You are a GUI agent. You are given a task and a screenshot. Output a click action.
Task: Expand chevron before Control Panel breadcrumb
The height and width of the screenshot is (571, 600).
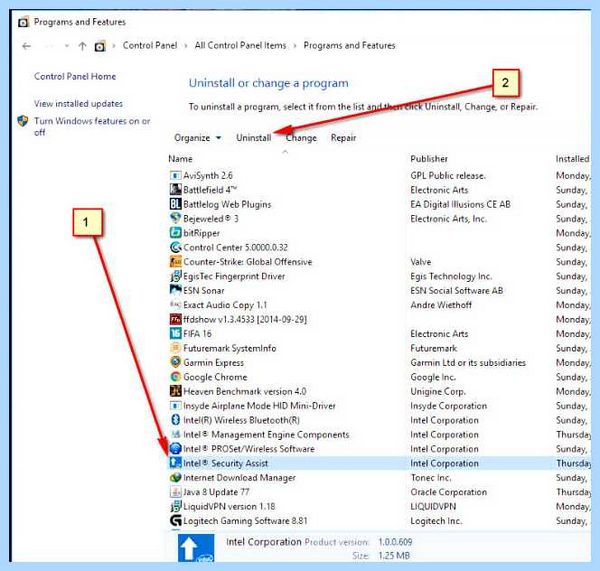[x=114, y=46]
